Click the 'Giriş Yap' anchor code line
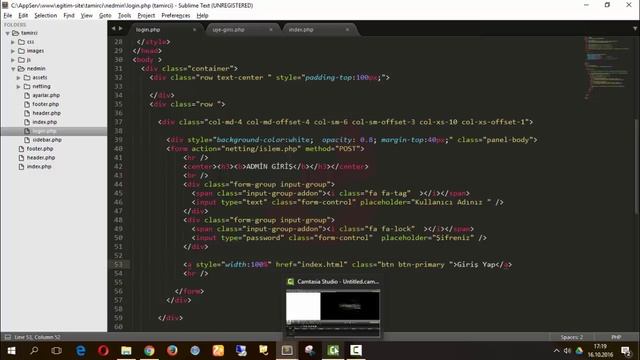Viewport: 640px width, 360px height. pos(347,264)
